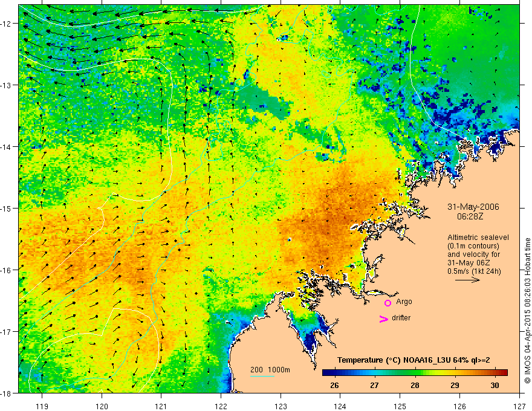The width and height of the screenshot is (532, 411).
Task: Click the color bar value '29'
Action: click(455, 385)
